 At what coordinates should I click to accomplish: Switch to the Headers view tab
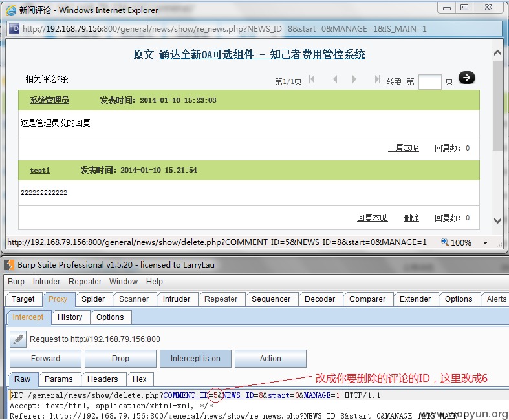coord(103,379)
